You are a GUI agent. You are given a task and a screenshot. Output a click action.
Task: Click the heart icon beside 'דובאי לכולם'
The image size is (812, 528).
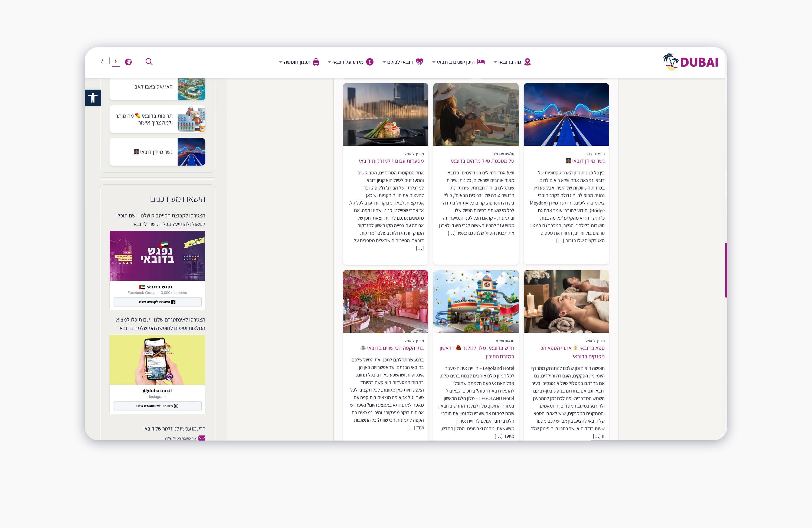click(x=420, y=62)
